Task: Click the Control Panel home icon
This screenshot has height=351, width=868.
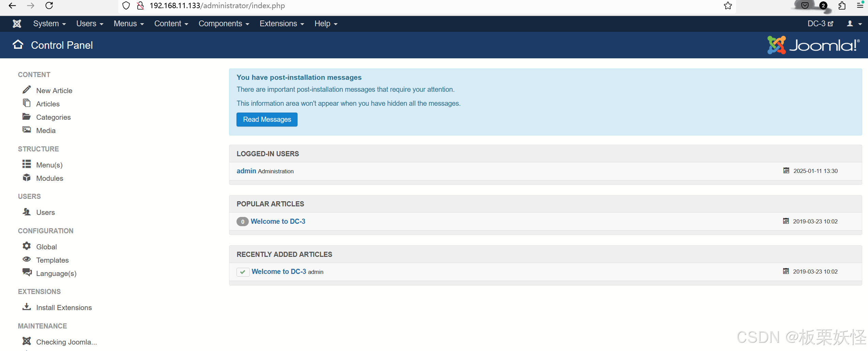Action: tap(18, 45)
